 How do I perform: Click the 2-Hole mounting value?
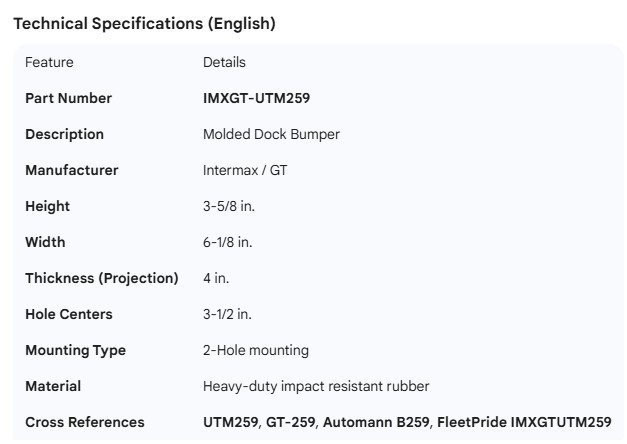click(255, 350)
